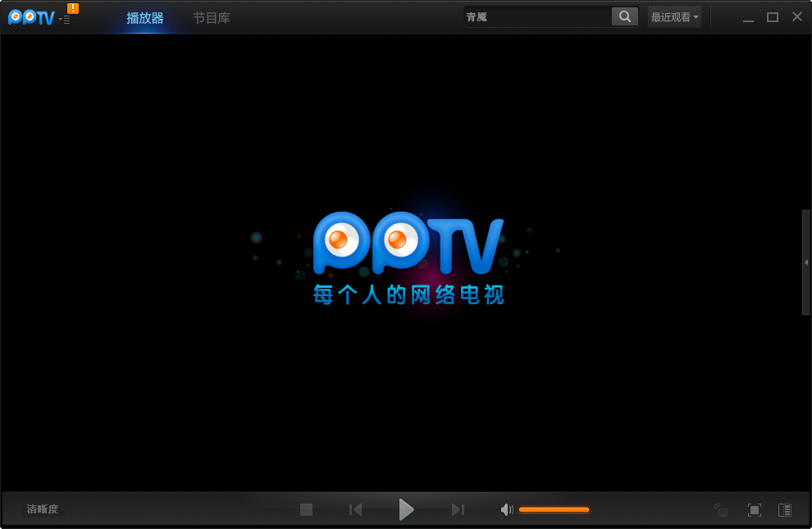The height and width of the screenshot is (529, 812).
Task: Expand the 最近观看 dropdown
Action: point(674,17)
